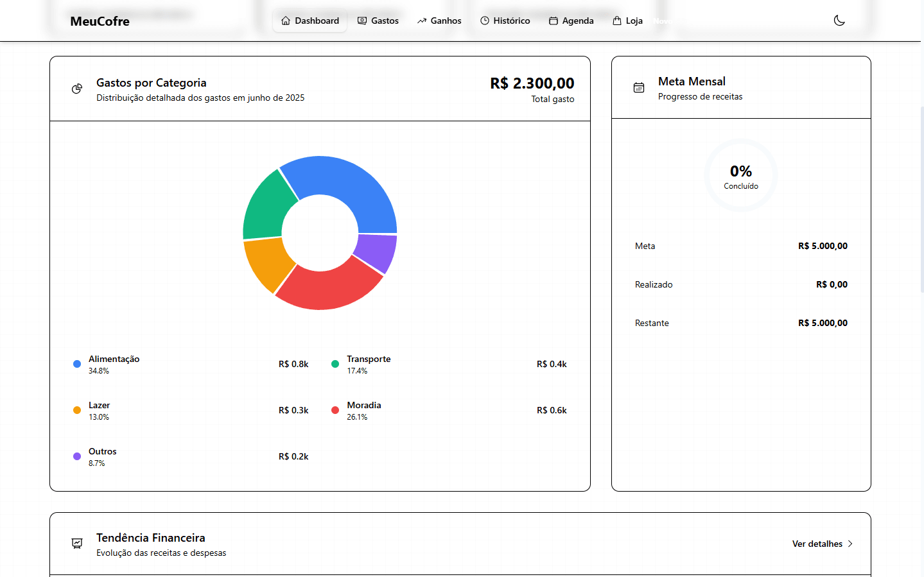
Task: Toggle dark mode with the moon icon
Action: [839, 21]
